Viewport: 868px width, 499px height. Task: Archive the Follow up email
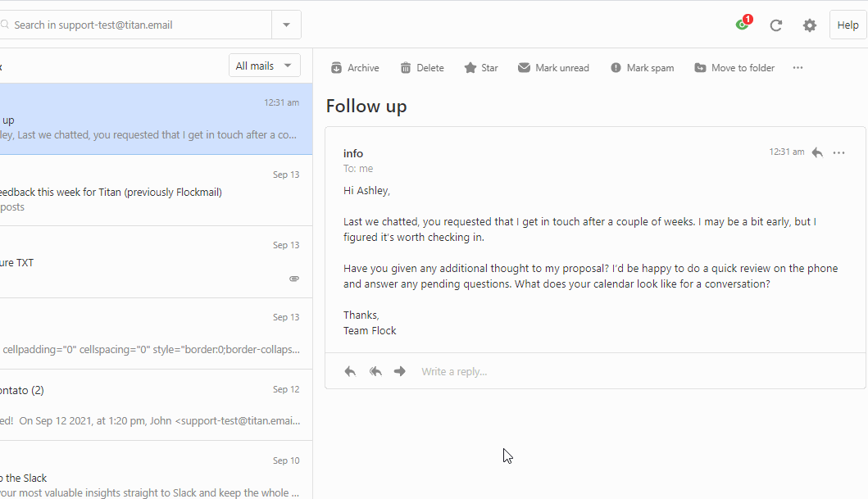pyautogui.click(x=354, y=67)
